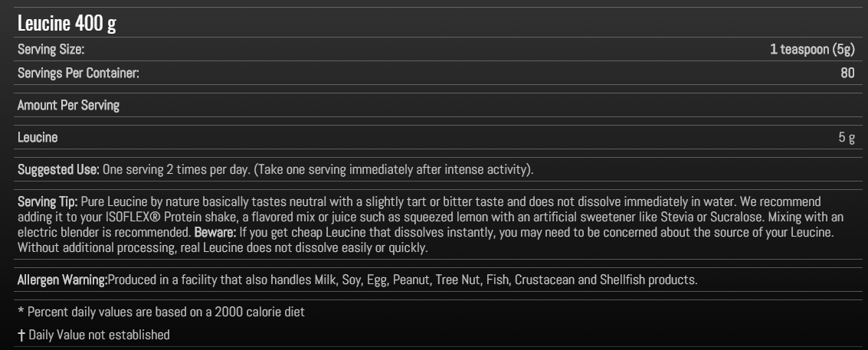This screenshot has height=350, width=868.
Task: Select Servings Per Container label
Action: click(x=78, y=73)
